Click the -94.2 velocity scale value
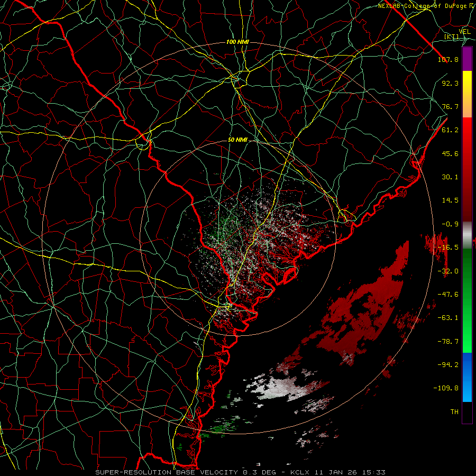The height and width of the screenshot is (476, 476). (x=448, y=364)
